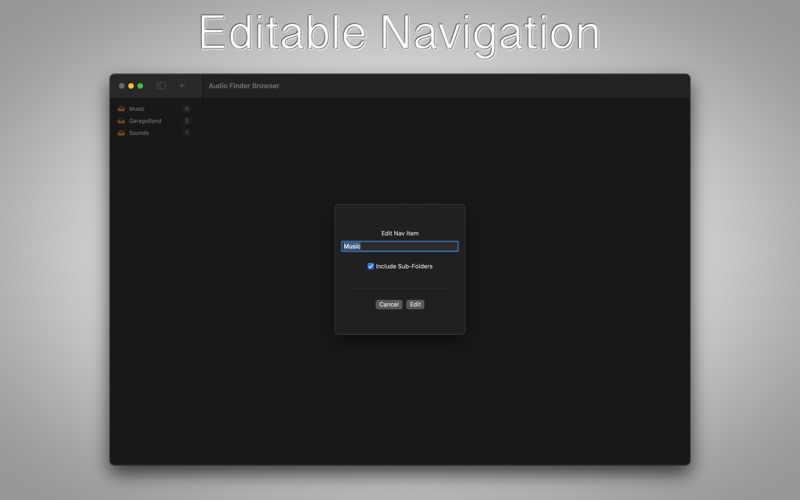800x500 pixels.
Task: Select the GarageBand sidebar item
Action: (x=154, y=121)
